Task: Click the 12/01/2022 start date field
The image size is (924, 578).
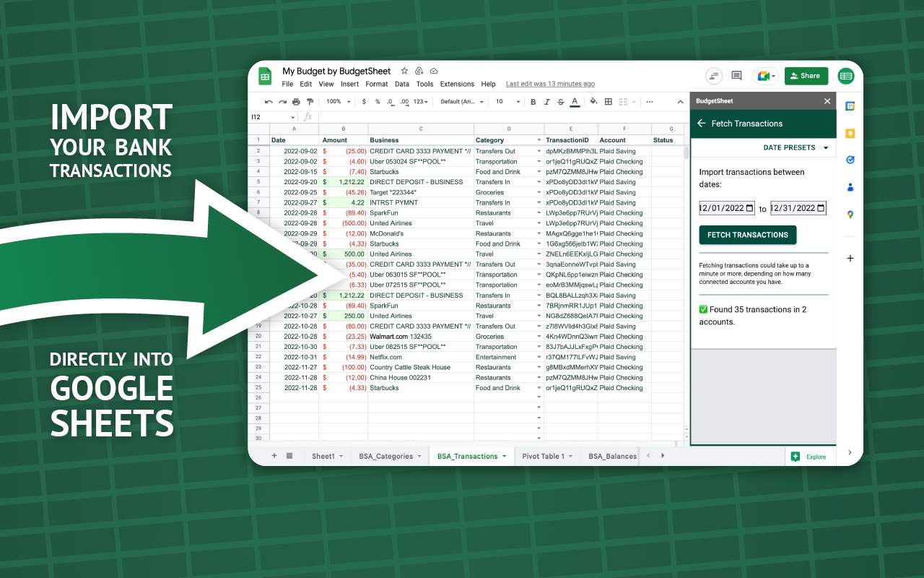Action: [725, 208]
